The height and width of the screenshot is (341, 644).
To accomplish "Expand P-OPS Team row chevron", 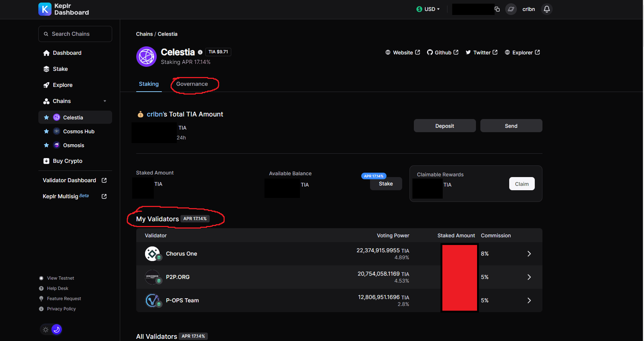I will click(529, 300).
